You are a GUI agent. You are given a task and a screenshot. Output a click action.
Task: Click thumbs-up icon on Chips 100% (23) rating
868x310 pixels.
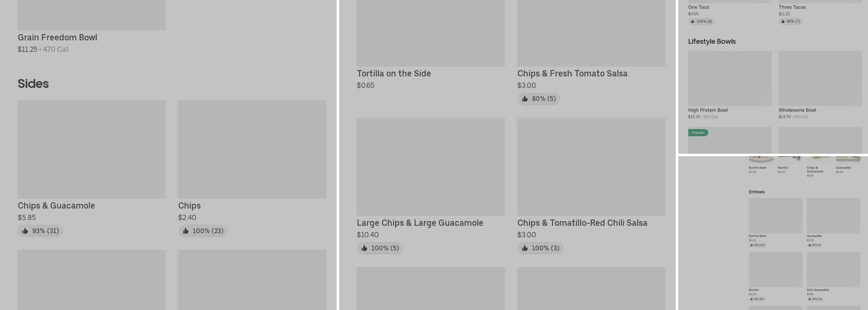(x=186, y=231)
